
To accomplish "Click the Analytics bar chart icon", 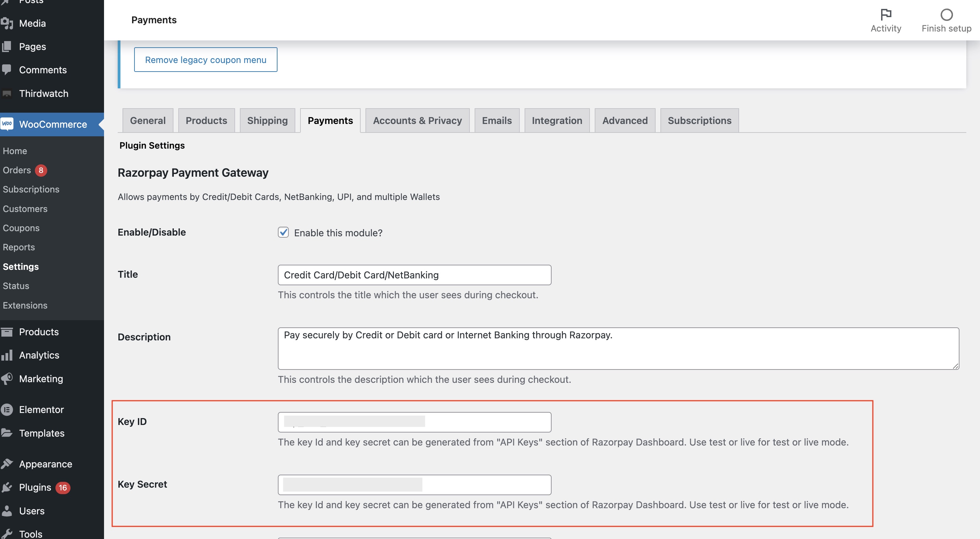I will (x=7, y=355).
